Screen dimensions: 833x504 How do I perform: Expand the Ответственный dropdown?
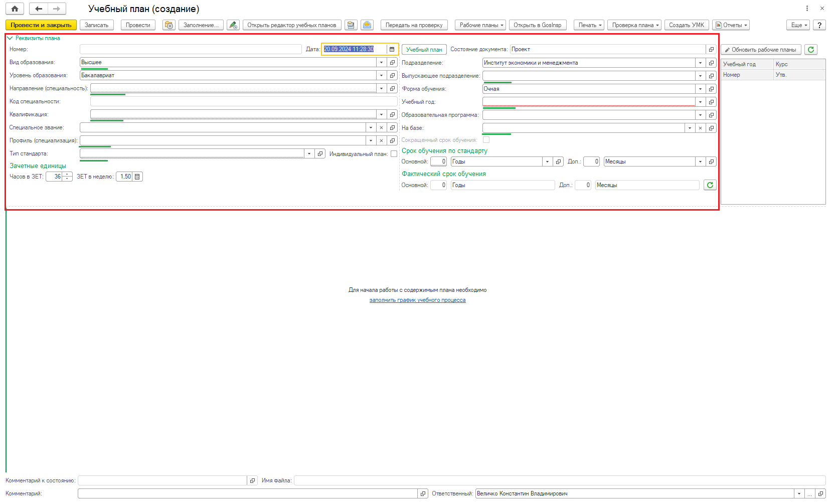point(799,493)
